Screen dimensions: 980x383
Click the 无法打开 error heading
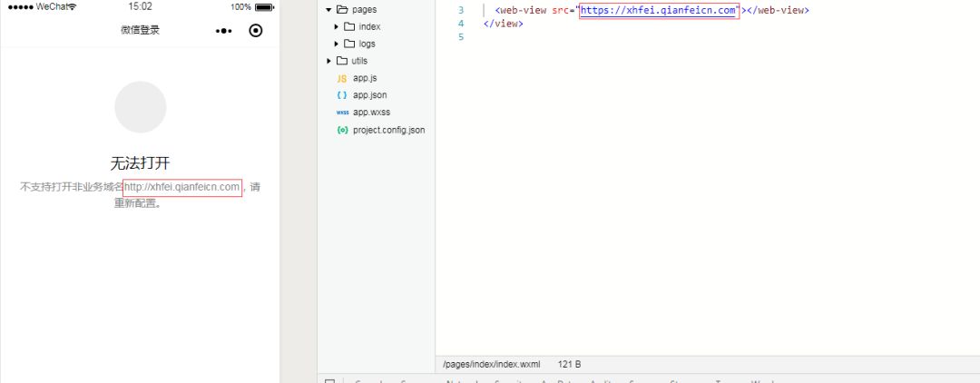click(140, 163)
